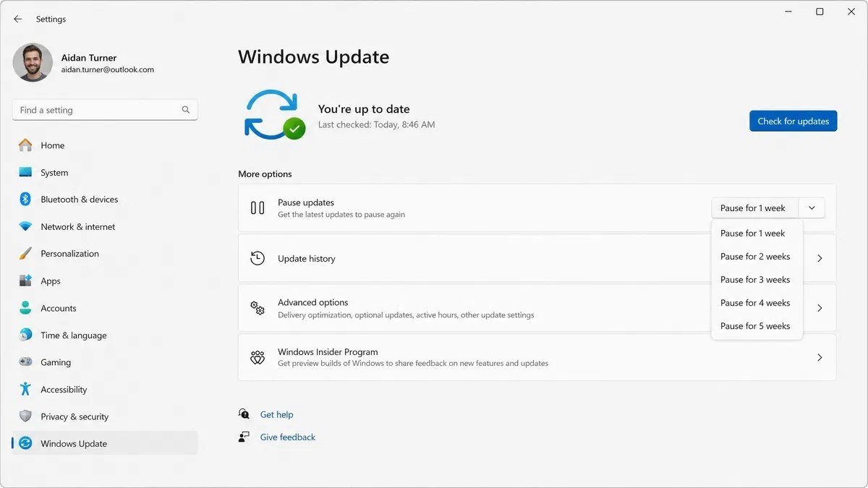The image size is (868, 488).
Task: Click the Home house icon
Action: 25,145
